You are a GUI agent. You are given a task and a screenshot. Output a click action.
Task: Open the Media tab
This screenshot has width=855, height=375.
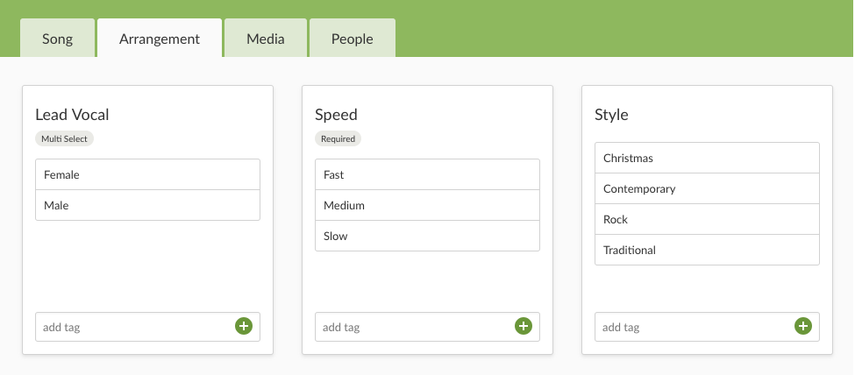pos(266,38)
